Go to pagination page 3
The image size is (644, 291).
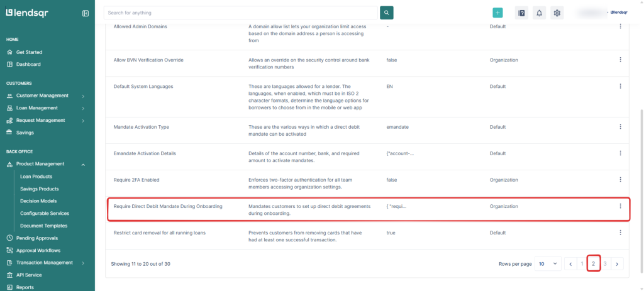tap(605, 264)
